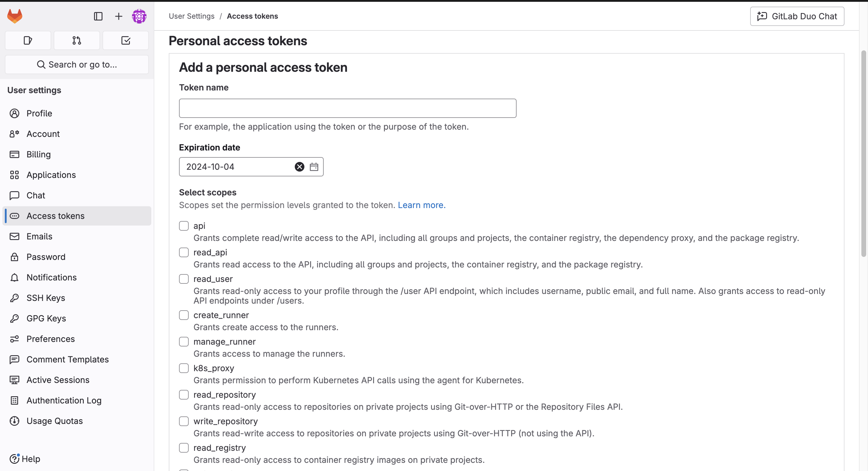Open Search or go to box
The width and height of the screenshot is (868, 471).
(x=77, y=65)
